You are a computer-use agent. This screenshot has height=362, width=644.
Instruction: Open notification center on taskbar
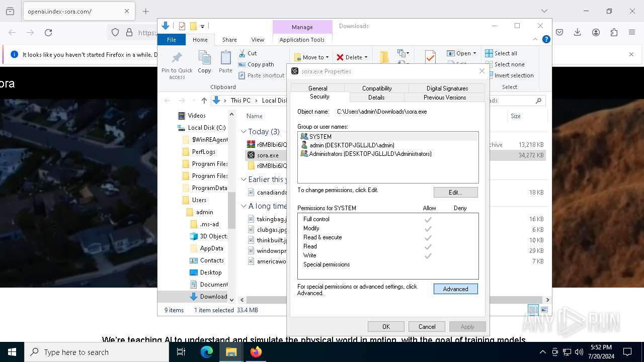click(x=627, y=352)
